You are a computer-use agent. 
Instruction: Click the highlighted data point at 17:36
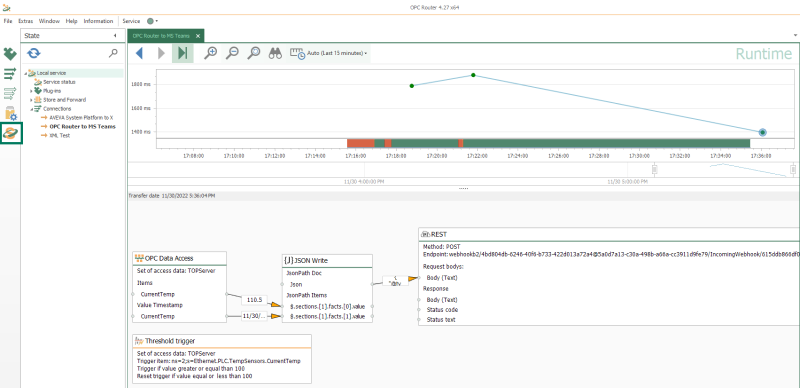tap(762, 132)
